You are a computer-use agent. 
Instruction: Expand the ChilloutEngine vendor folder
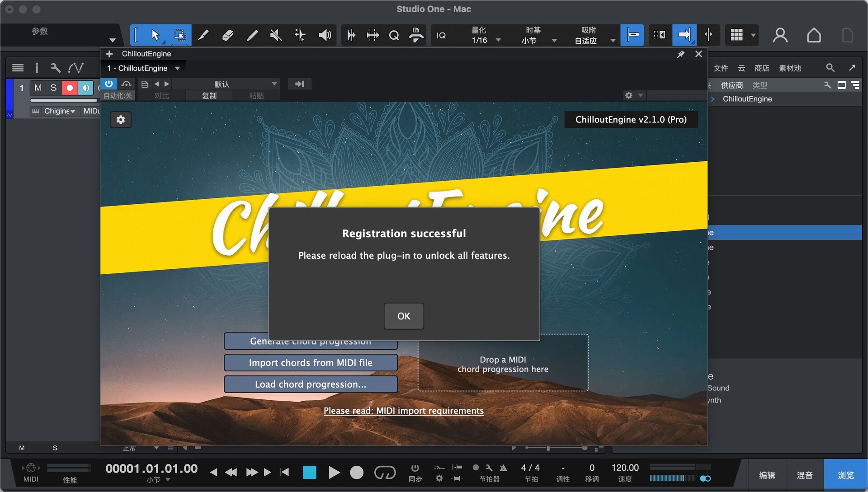click(712, 99)
